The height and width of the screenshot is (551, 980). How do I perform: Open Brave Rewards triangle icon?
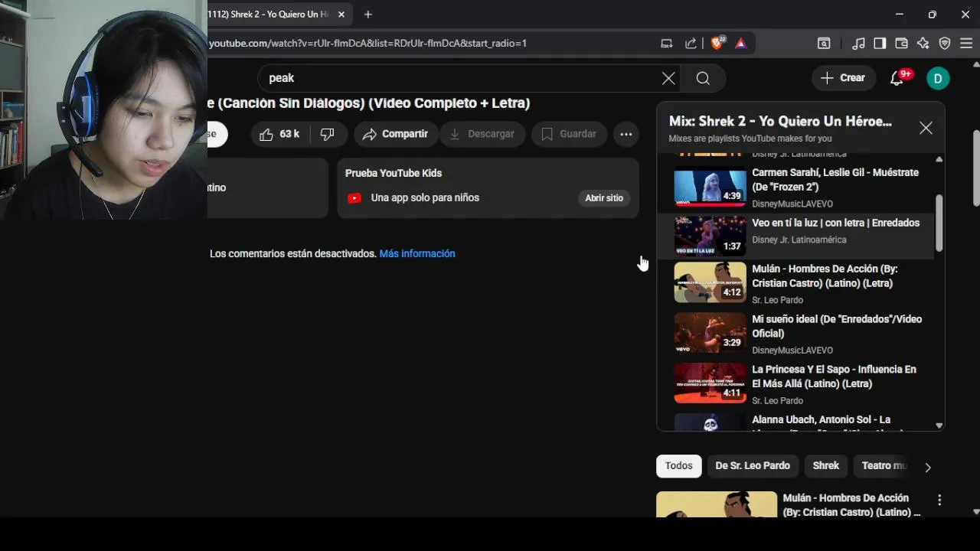740,43
